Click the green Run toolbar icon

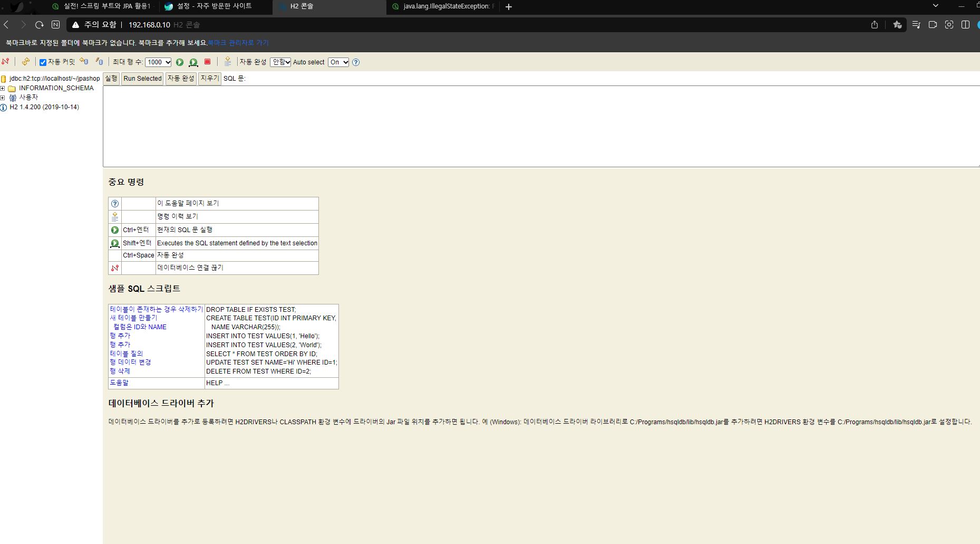[180, 62]
